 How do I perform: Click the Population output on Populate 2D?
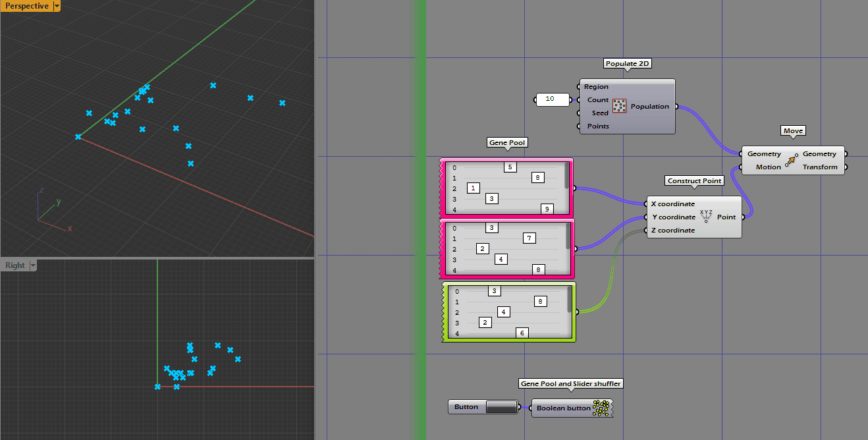(650, 107)
